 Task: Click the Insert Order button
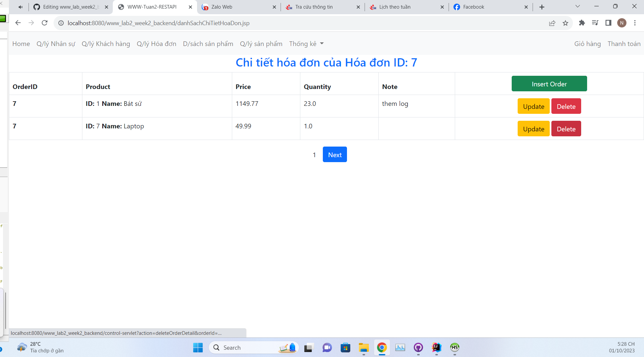549,84
